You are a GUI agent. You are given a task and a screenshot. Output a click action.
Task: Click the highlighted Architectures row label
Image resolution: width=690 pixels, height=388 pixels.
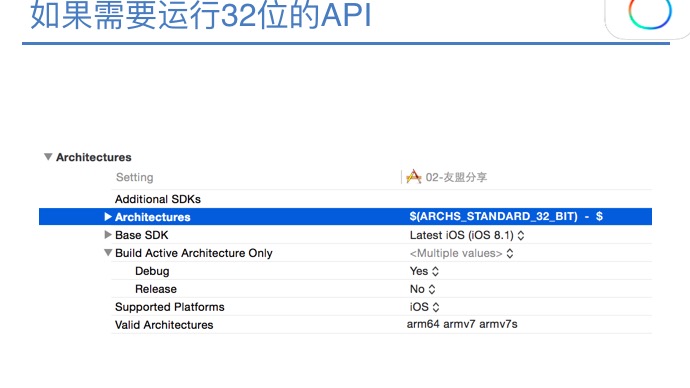click(x=153, y=217)
